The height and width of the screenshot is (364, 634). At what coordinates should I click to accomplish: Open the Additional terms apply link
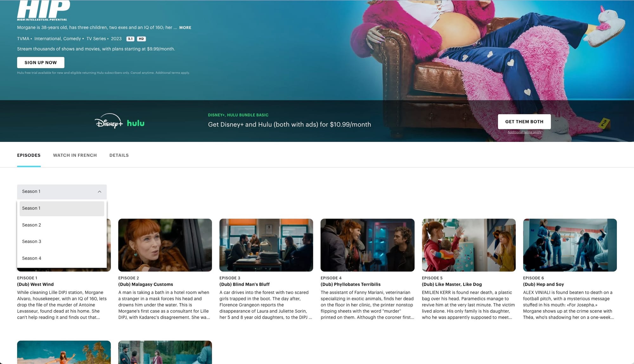524,132
